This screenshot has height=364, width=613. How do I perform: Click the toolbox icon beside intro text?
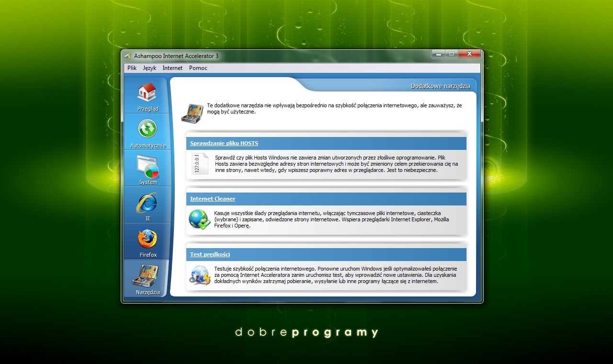point(192,113)
